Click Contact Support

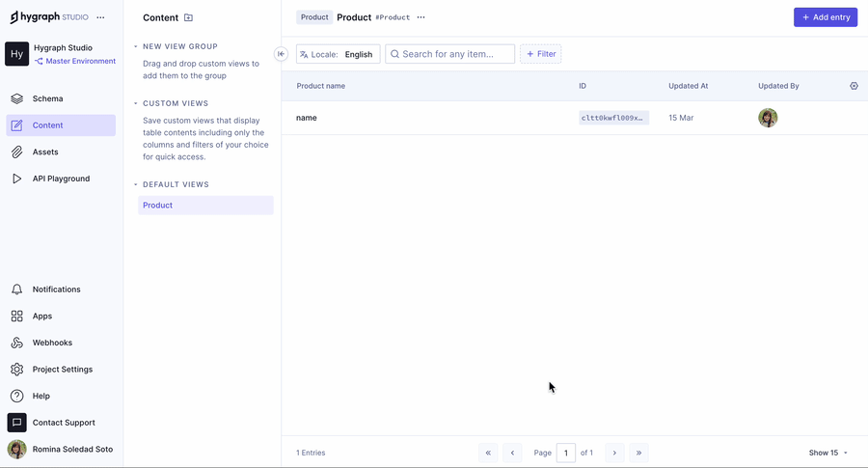61,422
